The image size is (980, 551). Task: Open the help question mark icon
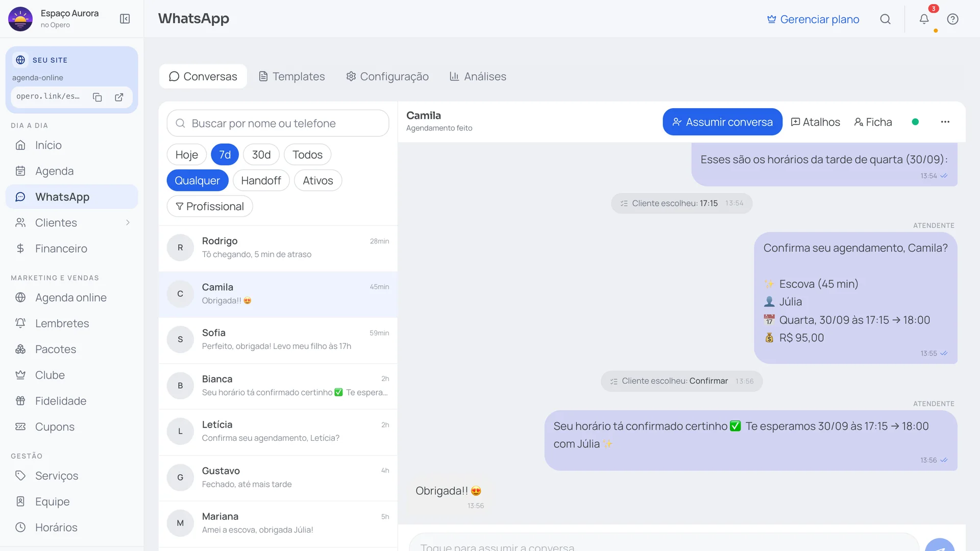point(952,19)
